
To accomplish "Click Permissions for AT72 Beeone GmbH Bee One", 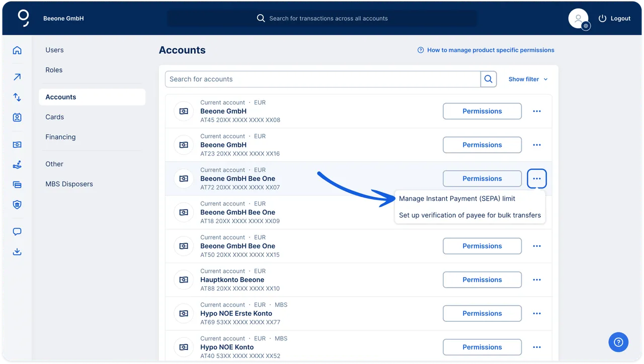I will click(x=482, y=178).
